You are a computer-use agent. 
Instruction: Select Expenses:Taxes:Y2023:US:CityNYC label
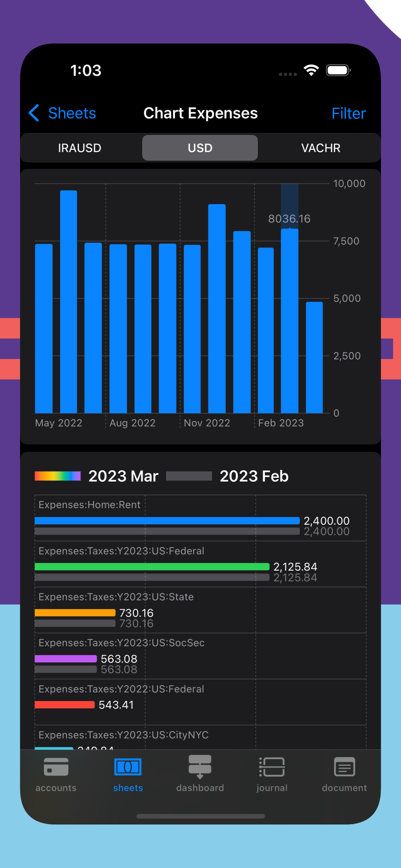pyautogui.click(x=123, y=735)
